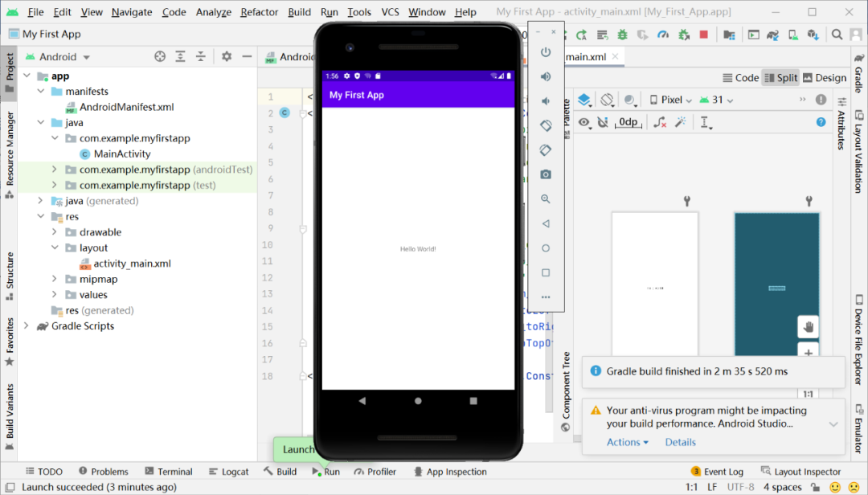The height and width of the screenshot is (495, 868).
Task: Click the Profile app gauge icon
Action: 663,35
